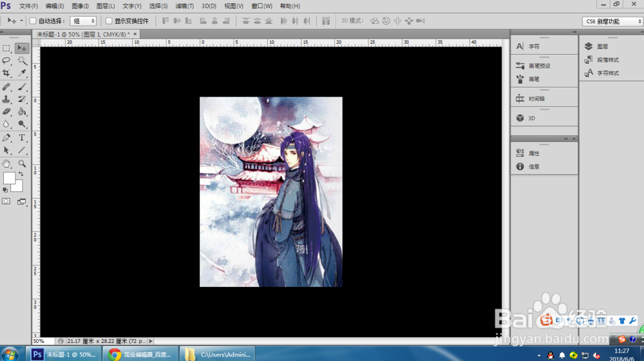The width and height of the screenshot is (644, 361).
Task: Click the artwork image on canvas
Action: 270,192
